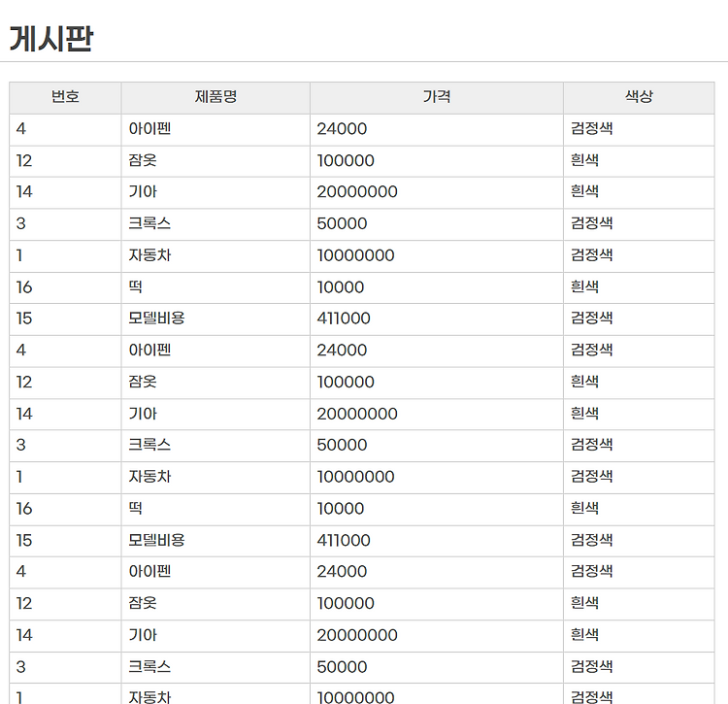Select 아이펜 in the topmost table row
Image resolution: width=728 pixels, height=704 pixels.
[149, 128]
